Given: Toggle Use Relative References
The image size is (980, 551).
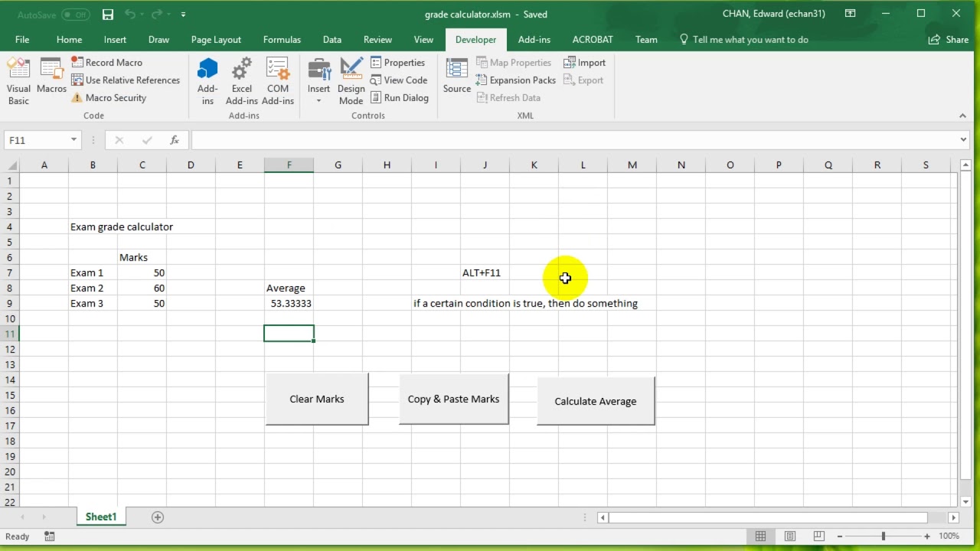Looking at the screenshot, I should point(126,80).
